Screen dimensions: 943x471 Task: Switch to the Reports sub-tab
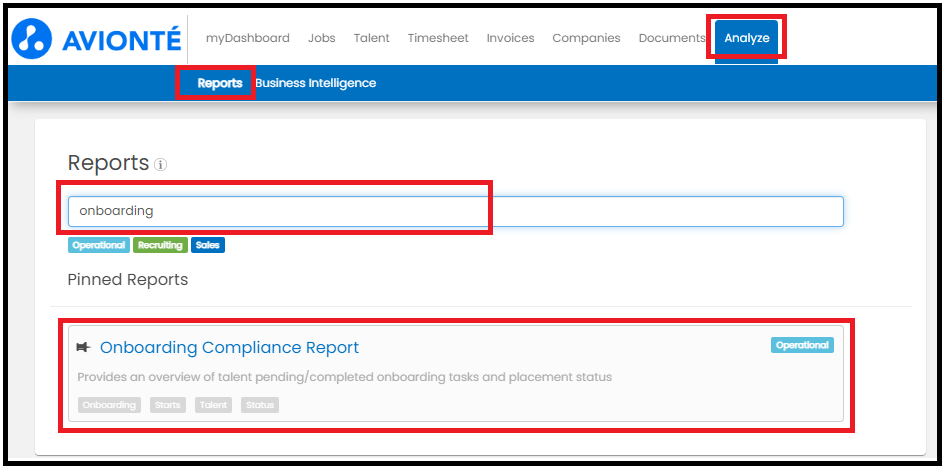[x=220, y=83]
